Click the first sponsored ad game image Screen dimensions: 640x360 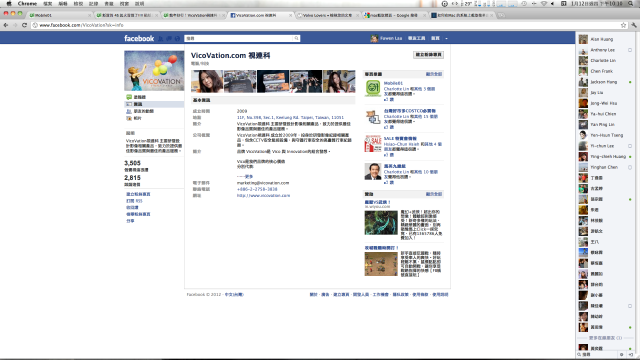tap(381, 222)
